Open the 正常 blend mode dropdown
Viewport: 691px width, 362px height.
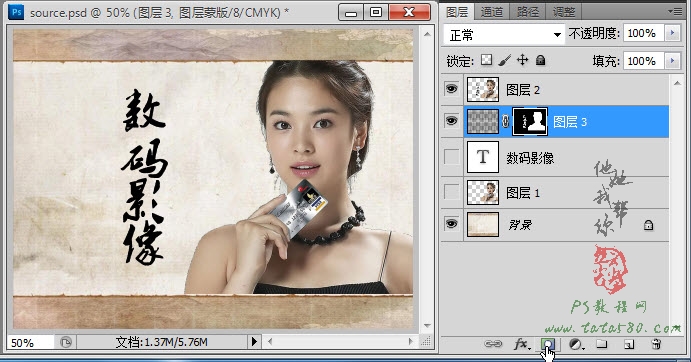(504, 34)
